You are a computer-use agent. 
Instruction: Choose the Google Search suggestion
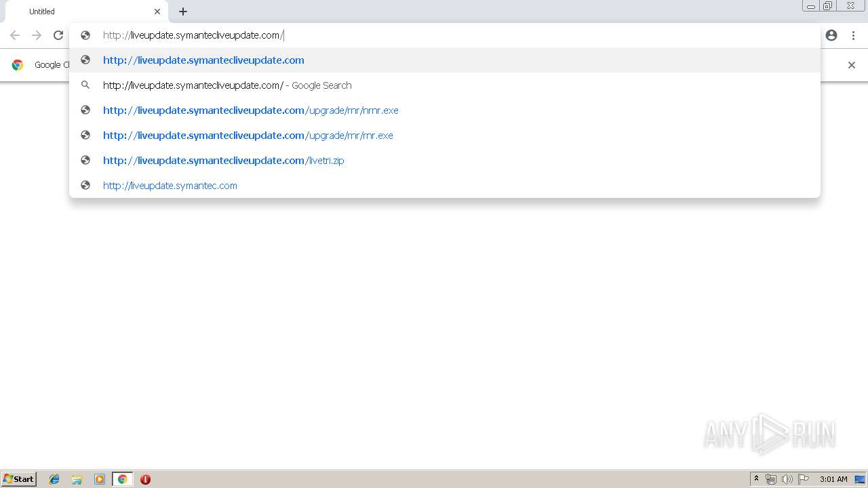[445, 85]
